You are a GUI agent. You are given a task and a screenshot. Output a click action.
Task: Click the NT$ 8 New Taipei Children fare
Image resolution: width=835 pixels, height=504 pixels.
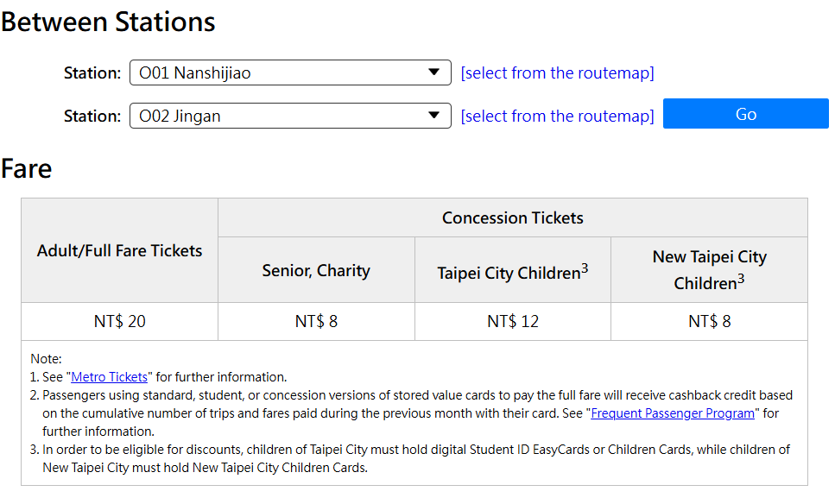pyautogui.click(x=709, y=322)
